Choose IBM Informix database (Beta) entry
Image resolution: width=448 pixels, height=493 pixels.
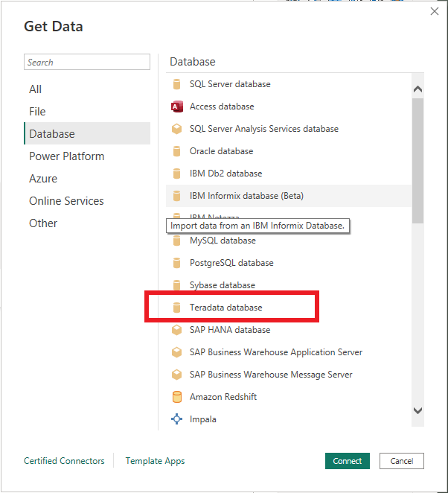point(289,196)
